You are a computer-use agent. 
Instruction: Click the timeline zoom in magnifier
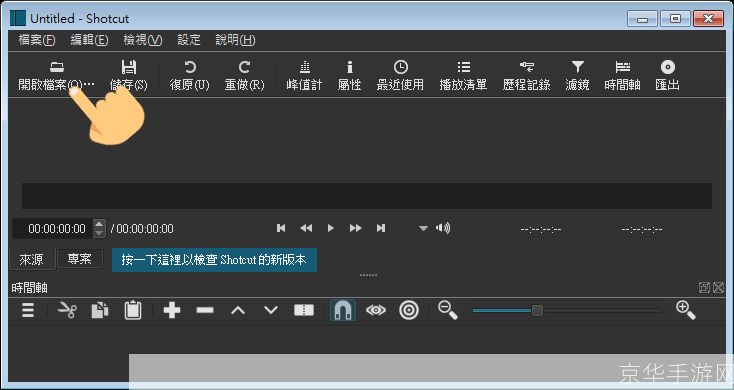click(x=686, y=310)
